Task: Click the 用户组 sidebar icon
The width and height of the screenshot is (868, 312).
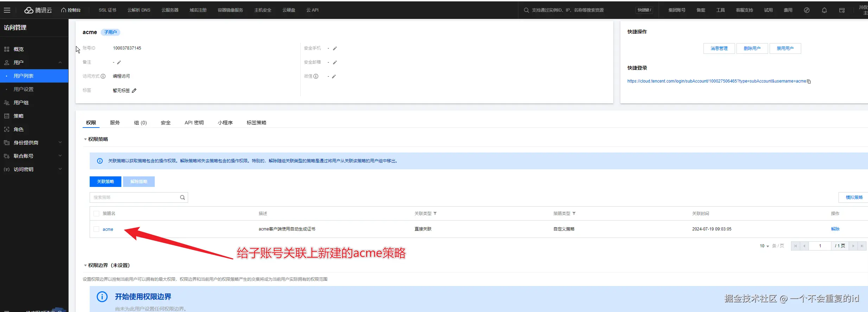Action: click(7, 103)
